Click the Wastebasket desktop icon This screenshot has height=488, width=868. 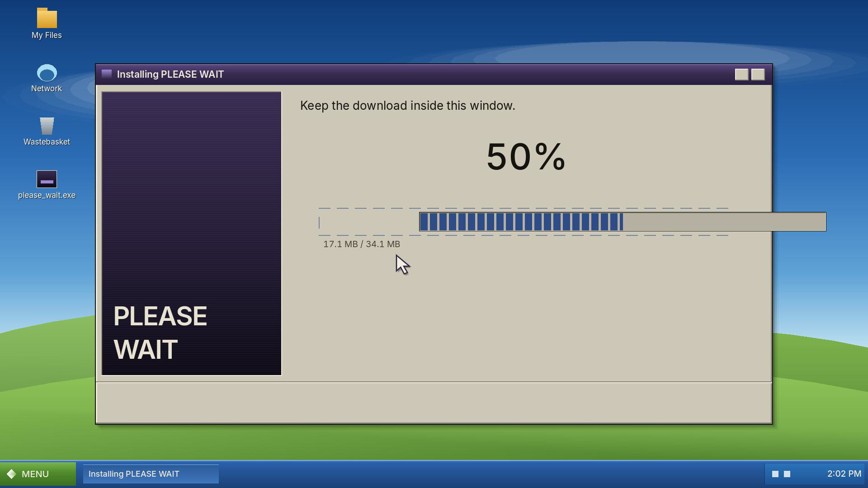pyautogui.click(x=47, y=131)
